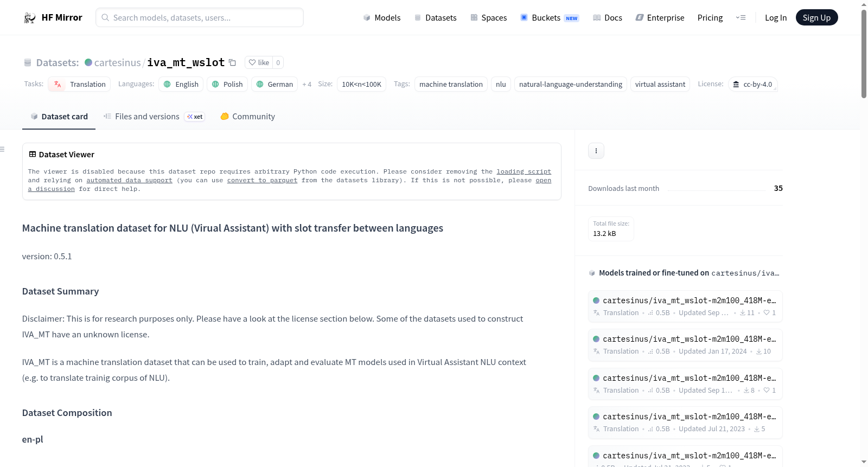Click the Log In link

coord(776,18)
